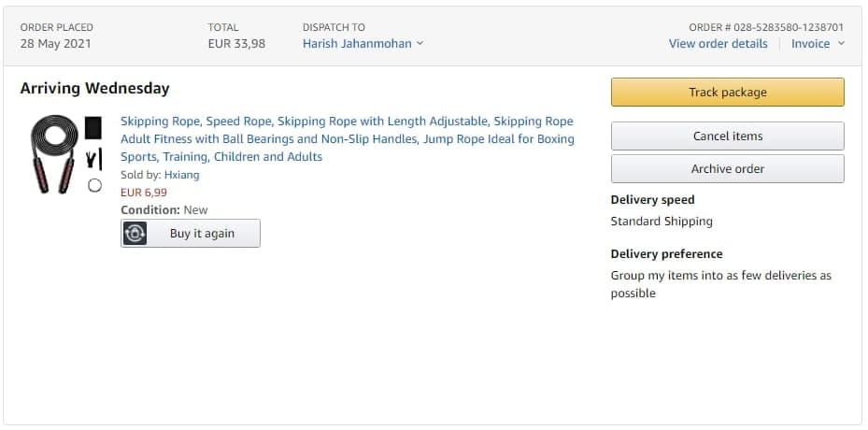
Task: Click the Cancel items button
Action: point(727,136)
